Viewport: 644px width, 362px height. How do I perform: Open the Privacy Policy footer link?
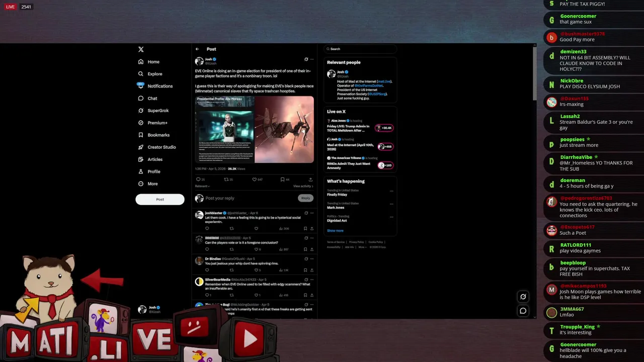click(356, 242)
